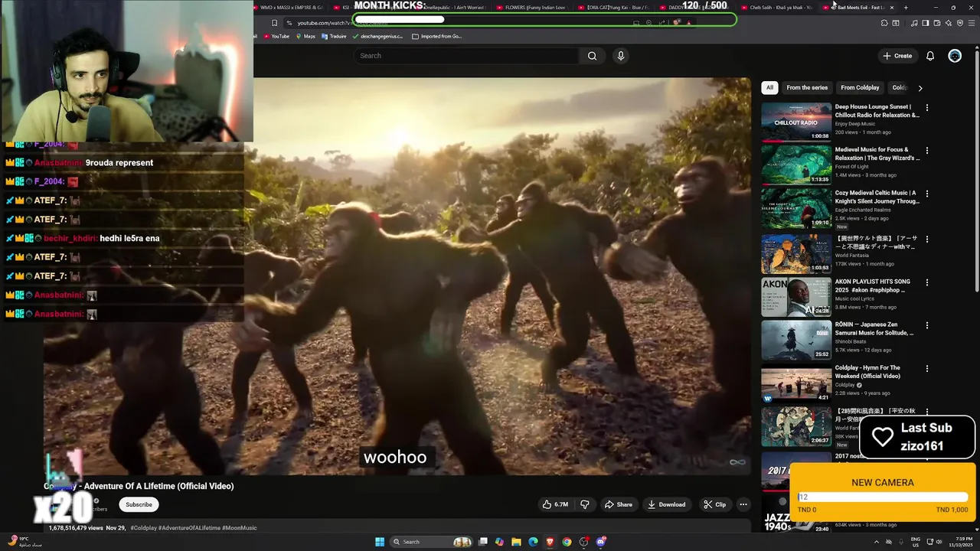Click the Clip scissors button
The image size is (980, 551).
(x=715, y=504)
